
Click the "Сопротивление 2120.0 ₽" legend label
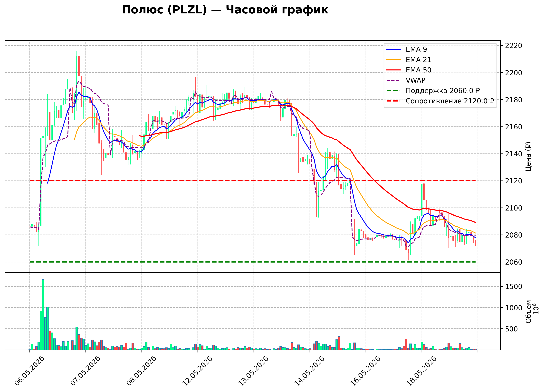(450, 101)
